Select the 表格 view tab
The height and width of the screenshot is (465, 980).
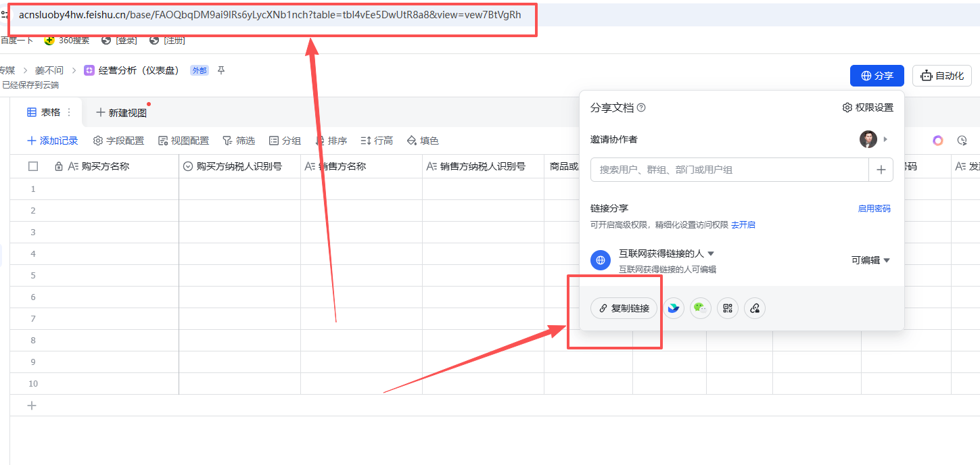tap(44, 112)
